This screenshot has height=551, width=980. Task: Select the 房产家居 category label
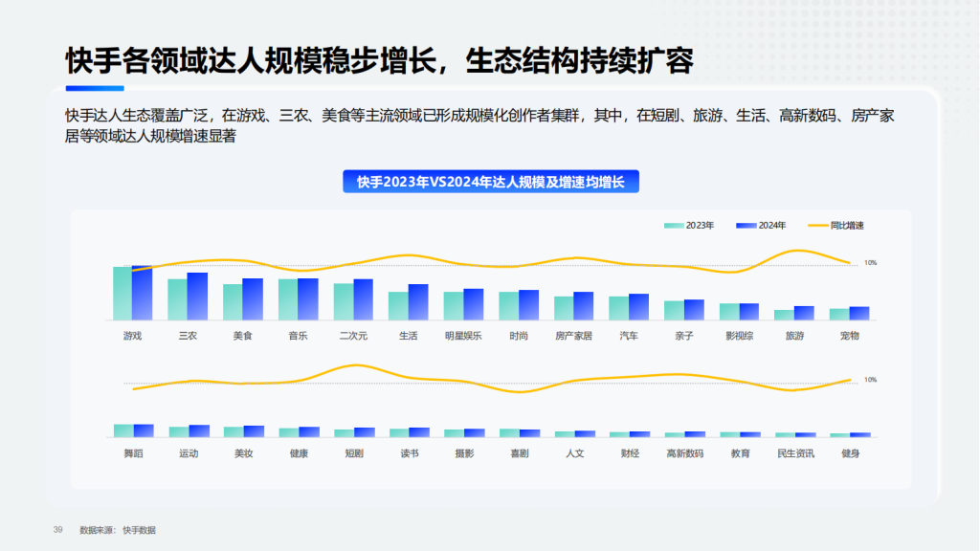tap(574, 336)
